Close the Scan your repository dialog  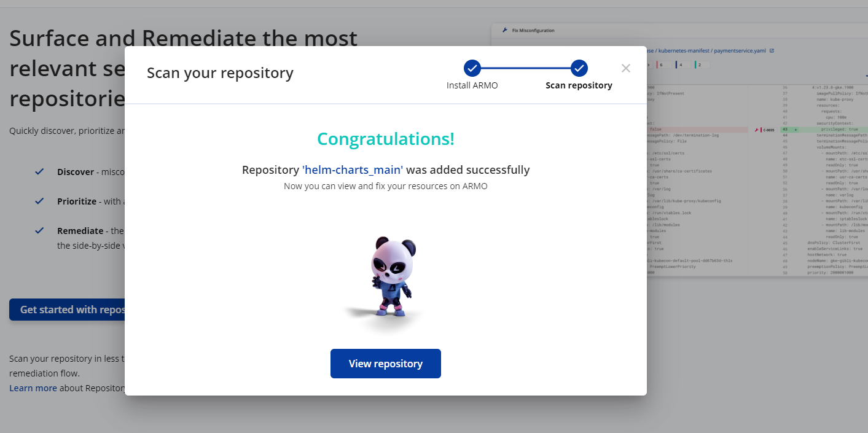tap(626, 68)
